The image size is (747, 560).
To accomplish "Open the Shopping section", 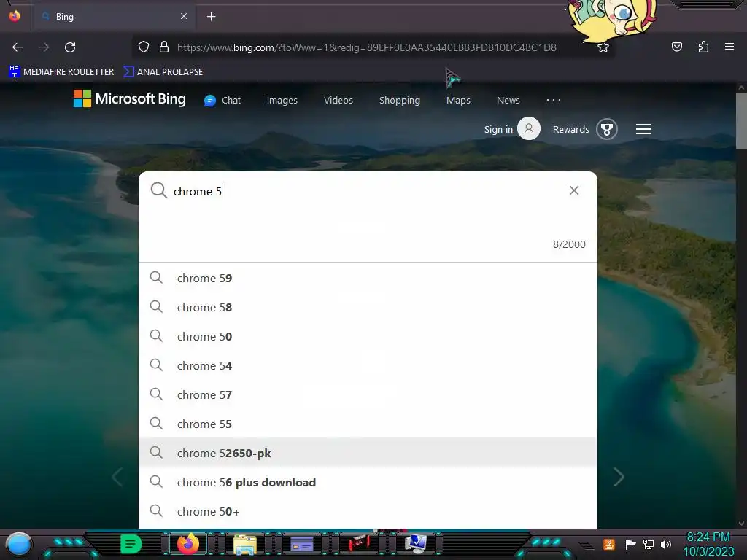I will [399, 101].
